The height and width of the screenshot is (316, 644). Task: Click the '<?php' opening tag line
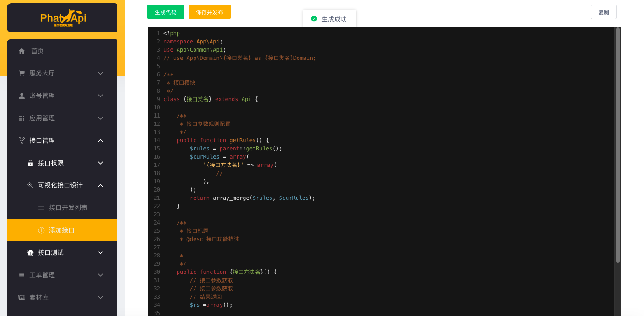[x=172, y=33]
